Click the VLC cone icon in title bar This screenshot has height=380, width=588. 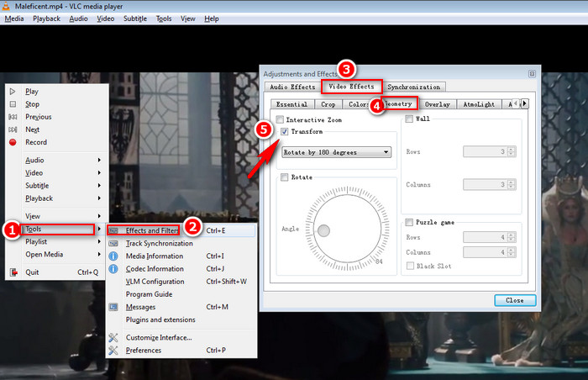tap(6, 6)
